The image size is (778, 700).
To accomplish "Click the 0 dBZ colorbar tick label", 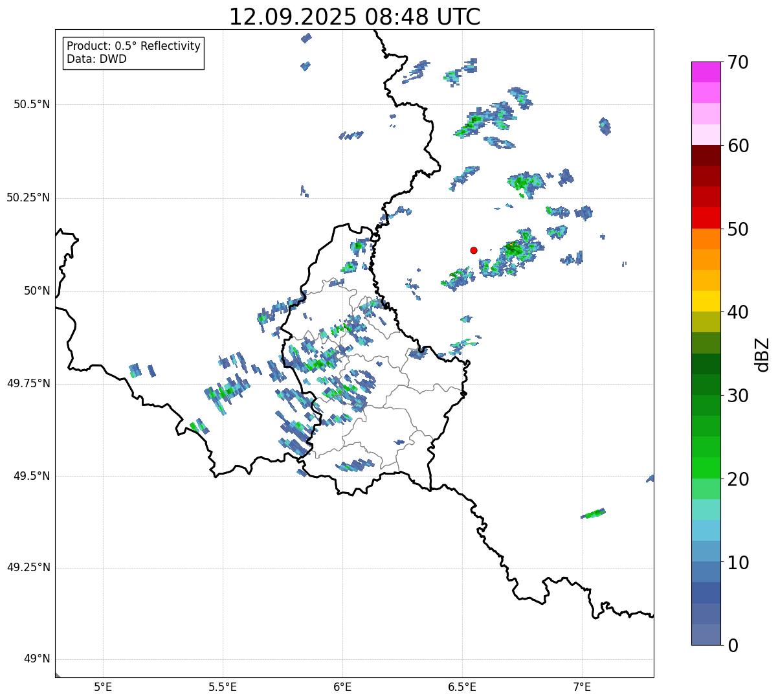I will (733, 646).
